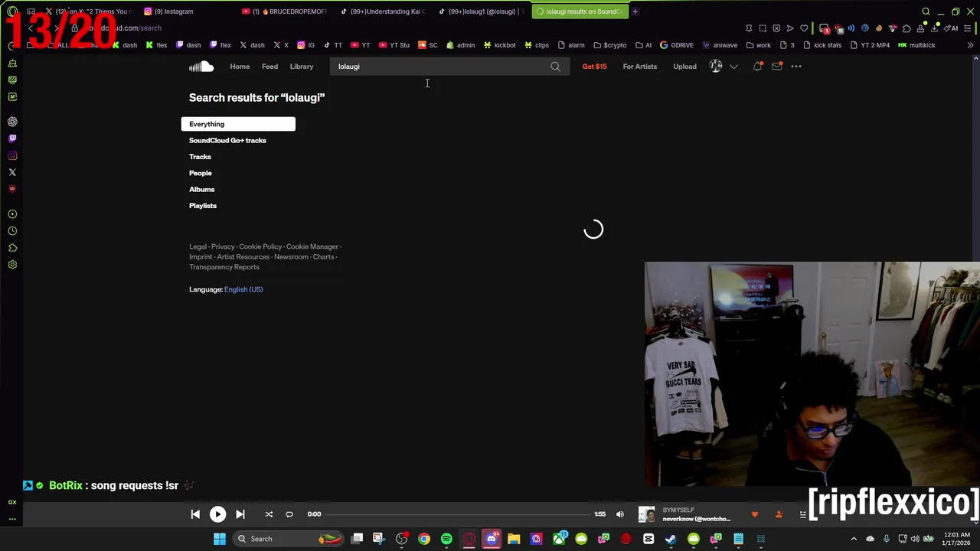Image resolution: width=980 pixels, height=551 pixels.
Task: Click the user avatar in the header
Action: (716, 67)
